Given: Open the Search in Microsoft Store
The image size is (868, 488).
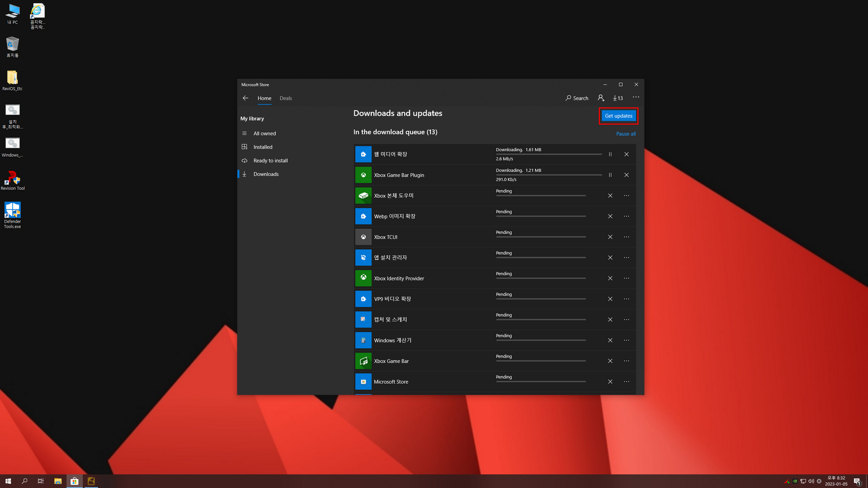Looking at the screenshot, I should 577,98.
